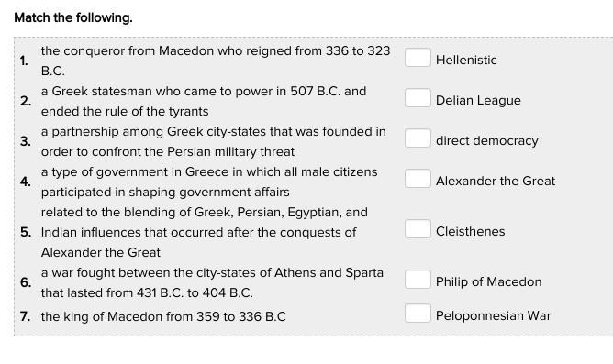Click the Alexander the Great label
The height and width of the screenshot is (364, 613).
(x=496, y=181)
